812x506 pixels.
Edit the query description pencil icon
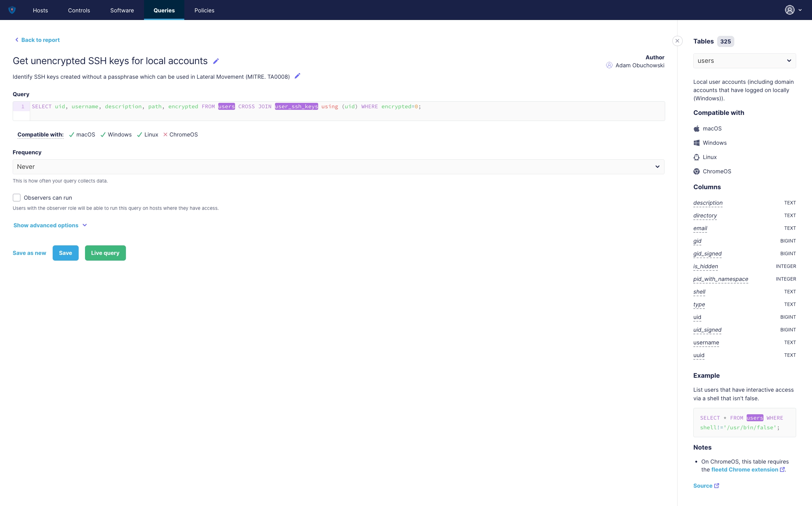pos(297,76)
